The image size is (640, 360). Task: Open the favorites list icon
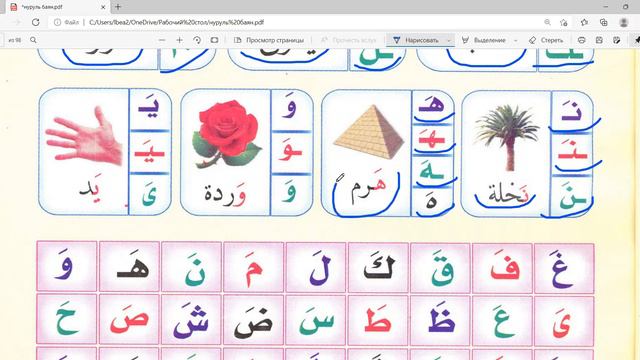[584, 22]
